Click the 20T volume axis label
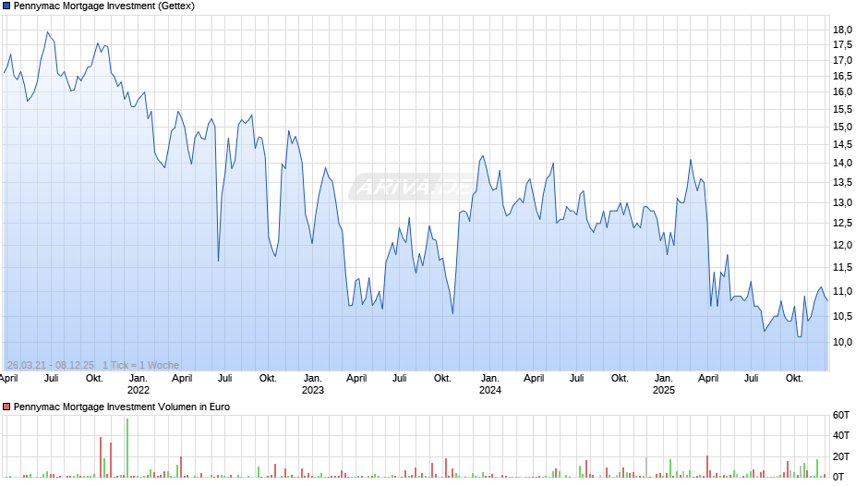 pos(841,456)
